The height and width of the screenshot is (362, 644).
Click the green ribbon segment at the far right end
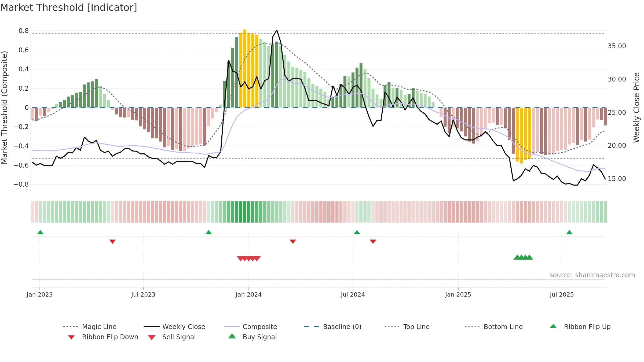point(605,212)
